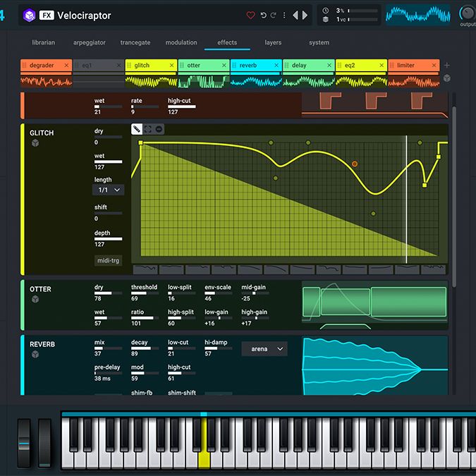Screen dimensions: 476x476
Task: Select the first glitch curve preset thumbnail
Action: (145, 269)
